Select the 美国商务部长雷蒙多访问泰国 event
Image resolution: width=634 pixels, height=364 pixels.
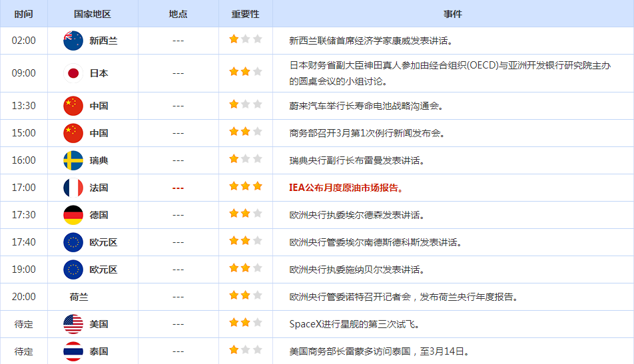click(380, 351)
